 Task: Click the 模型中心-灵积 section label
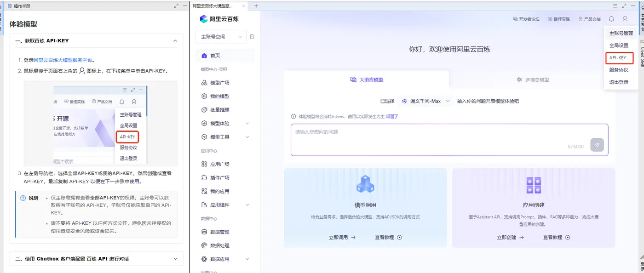(214, 69)
